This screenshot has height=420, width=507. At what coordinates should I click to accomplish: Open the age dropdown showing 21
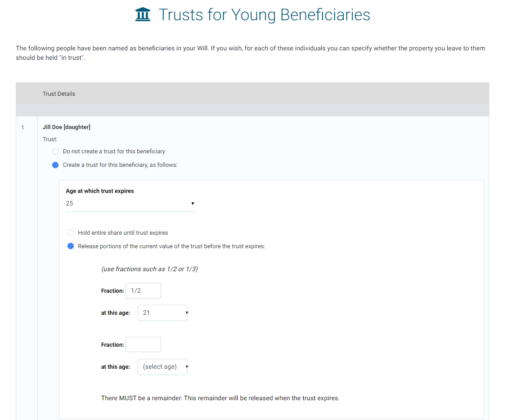pyautogui.click(x=163, y=313)
